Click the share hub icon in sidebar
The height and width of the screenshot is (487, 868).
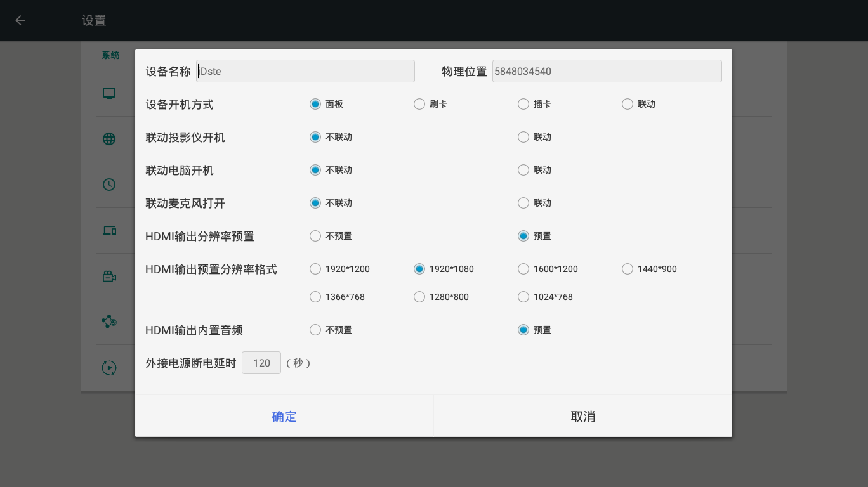click(x=109, y=321)
